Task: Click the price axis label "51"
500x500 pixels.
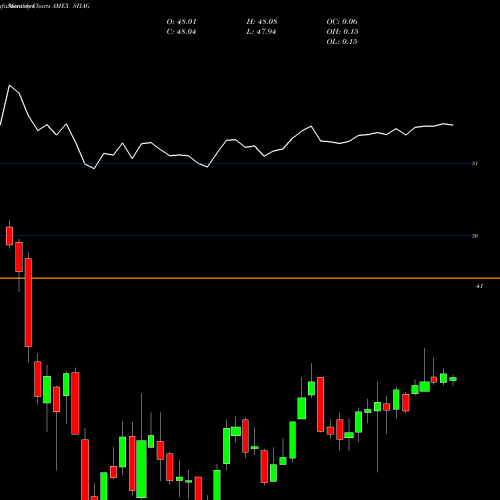Action: 475,164
